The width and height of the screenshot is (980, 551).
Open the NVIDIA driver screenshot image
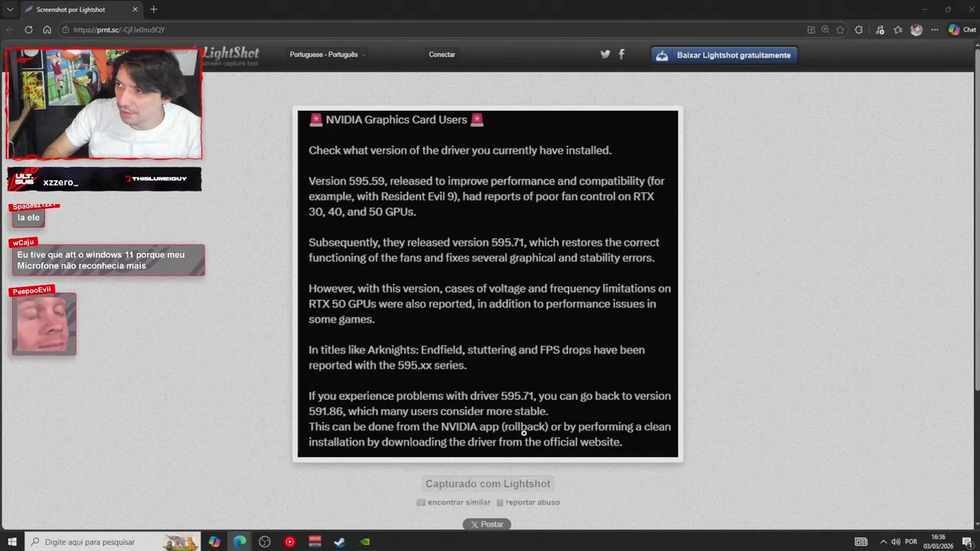point(488,284)
